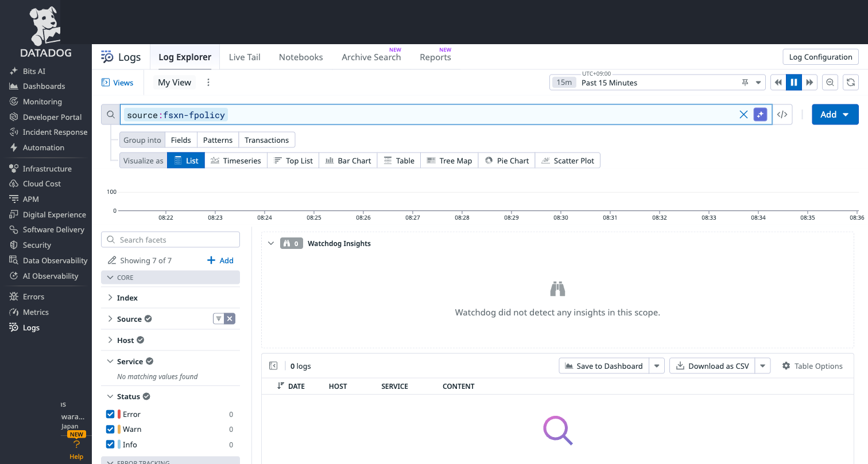Click the fast-forward time range button
868x464 pixels.
(x=809, y=83)
